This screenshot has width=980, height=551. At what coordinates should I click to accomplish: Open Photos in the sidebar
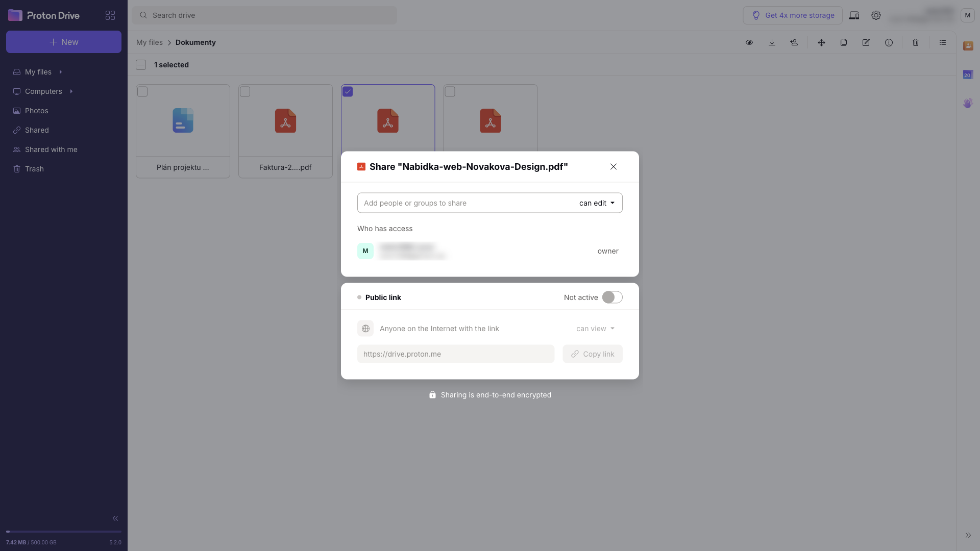tap(37, 111)
